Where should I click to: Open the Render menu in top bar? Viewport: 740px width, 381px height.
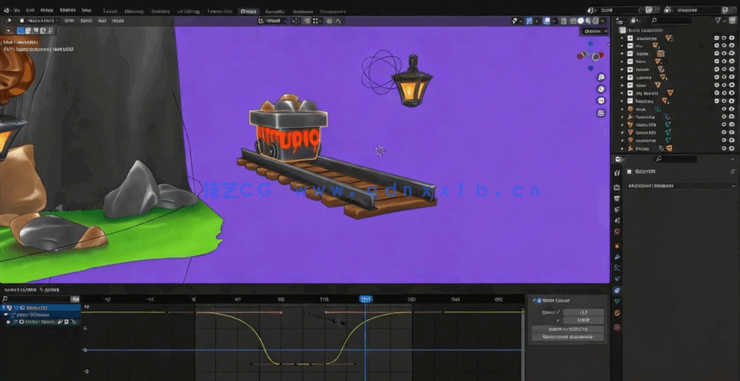[x=46, y=10]
